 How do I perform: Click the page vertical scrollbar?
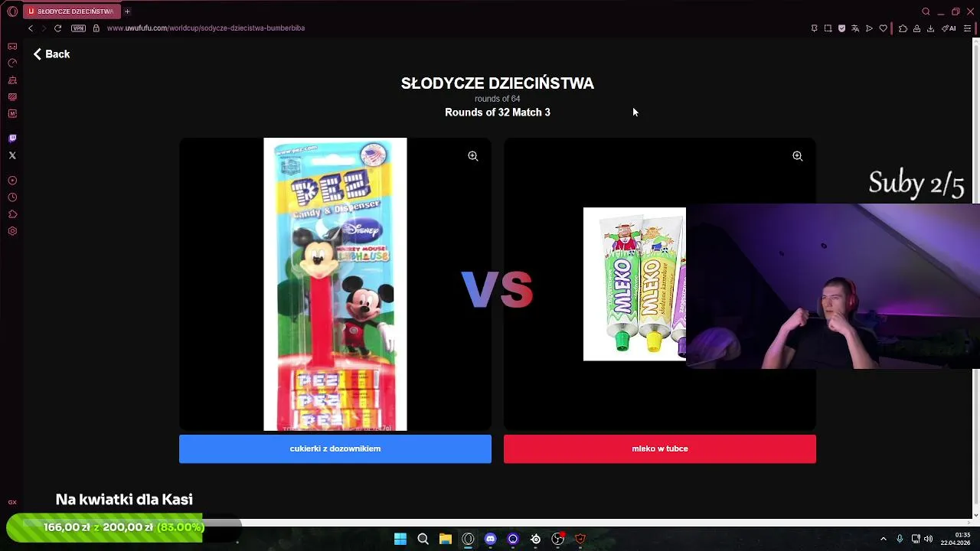pos(975,277)
